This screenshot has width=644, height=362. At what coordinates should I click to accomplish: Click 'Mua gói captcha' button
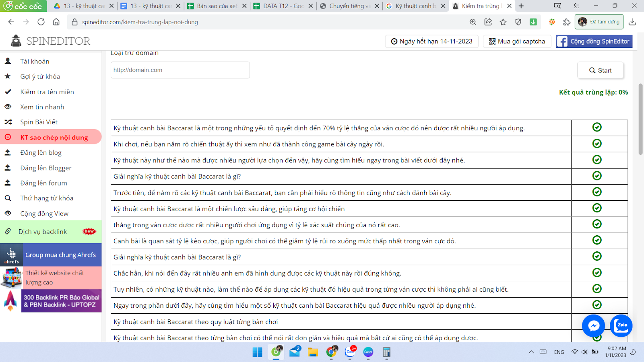point(517,41)
